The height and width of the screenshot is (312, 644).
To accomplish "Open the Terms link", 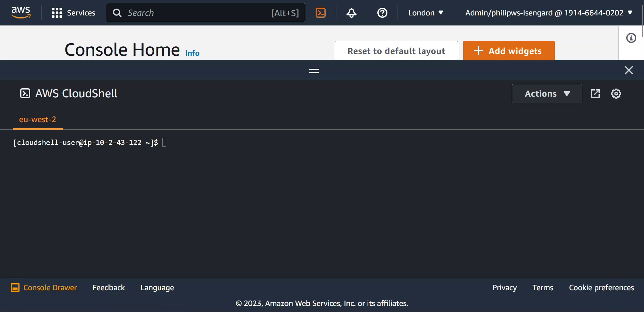I will (x=543, y=288).
